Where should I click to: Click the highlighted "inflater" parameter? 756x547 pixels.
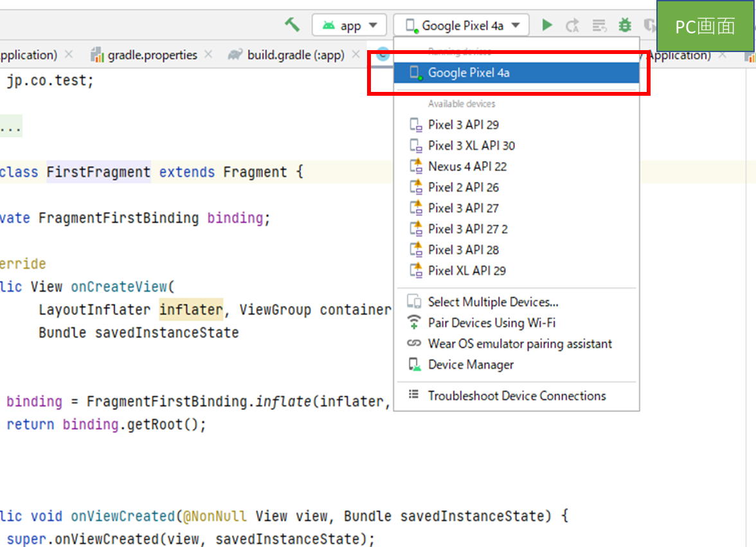[x=191, y=309]
